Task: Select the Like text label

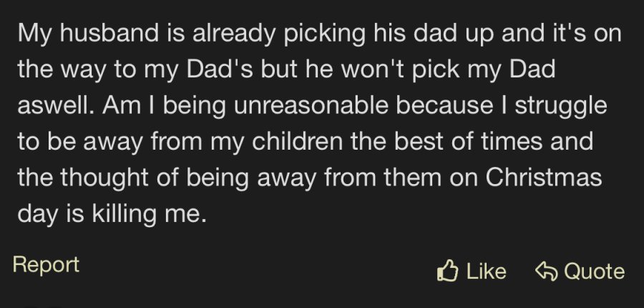Action: coord(487,271)
